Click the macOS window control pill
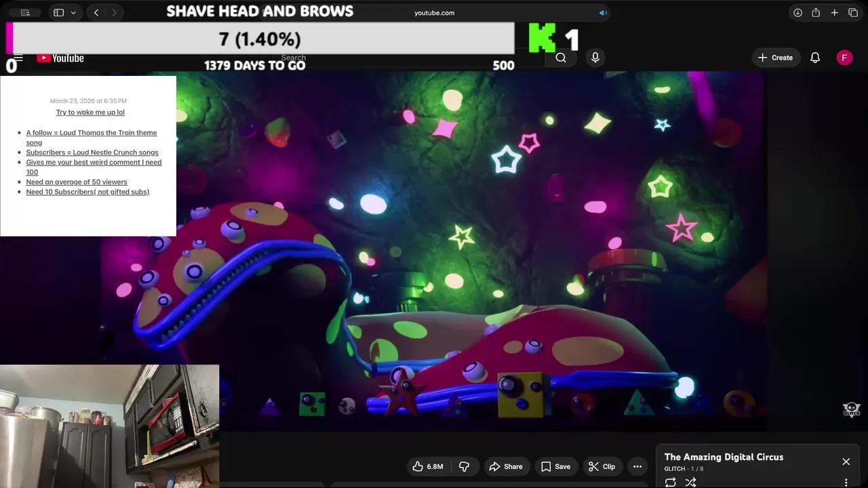The height and width of the screenshot is (488, 868). click(x=24, y=12)
